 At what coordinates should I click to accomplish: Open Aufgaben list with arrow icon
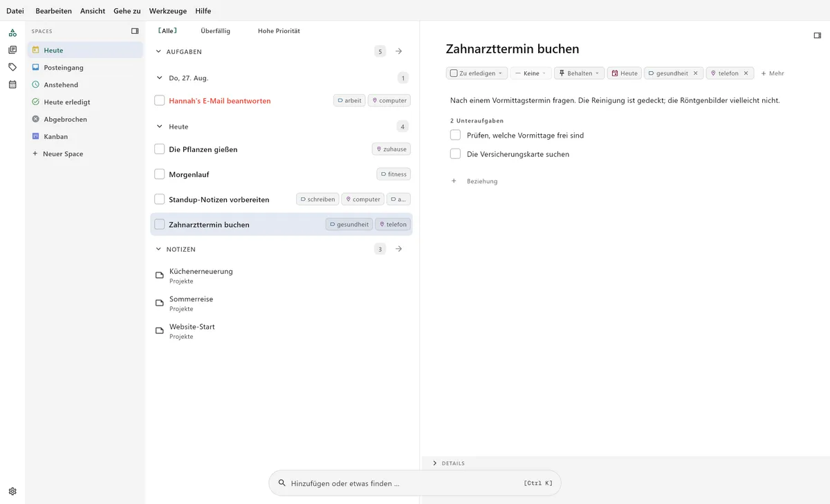(x=398, y=51)
